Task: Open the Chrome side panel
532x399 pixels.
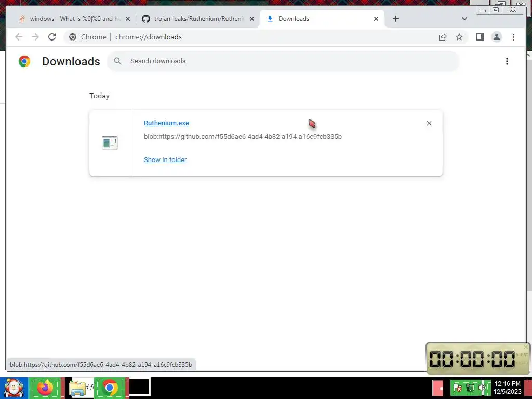Action: 480,37
